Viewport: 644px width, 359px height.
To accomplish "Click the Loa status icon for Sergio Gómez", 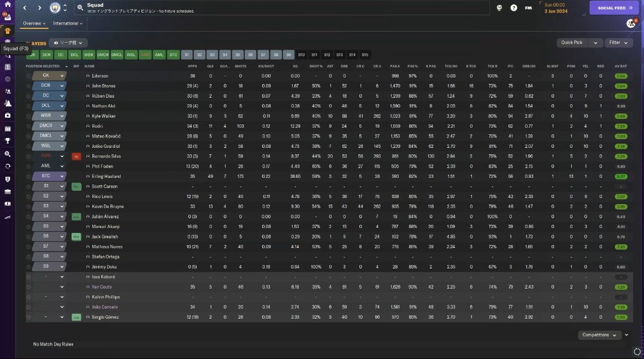I will pos(76,317).
